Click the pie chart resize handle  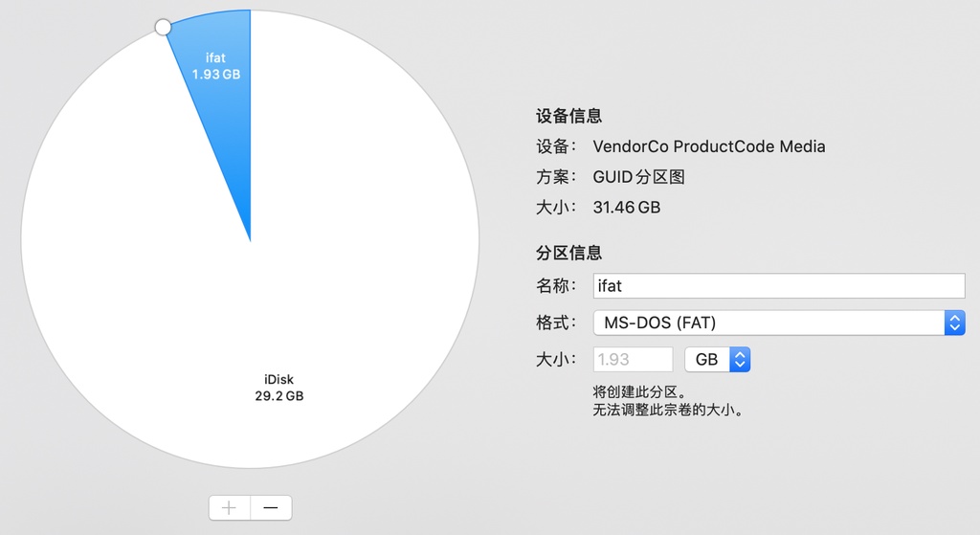click(163, 27)
